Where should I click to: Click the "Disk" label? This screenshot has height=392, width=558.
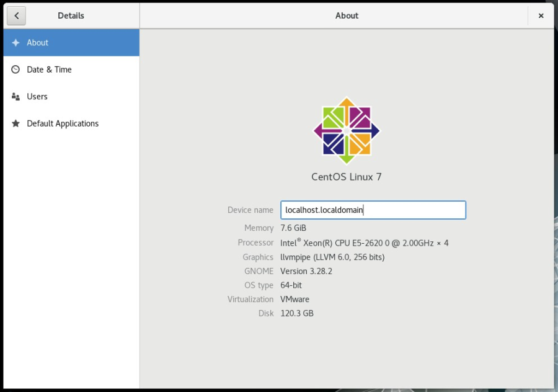tap(266, 313)
